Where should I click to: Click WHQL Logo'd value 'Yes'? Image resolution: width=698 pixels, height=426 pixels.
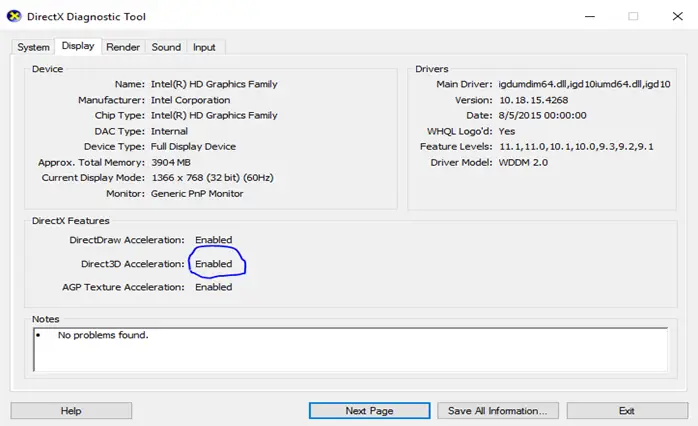[507, 131]
